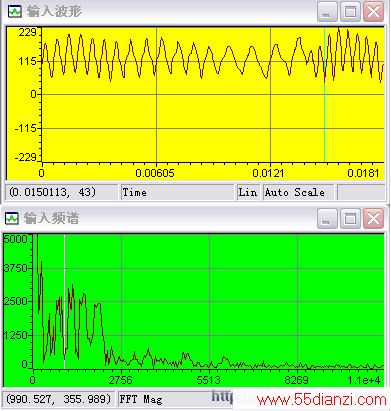The image size is (391, 411).
Task: Click the Auto Scale status field
Action: coord(298,192)
